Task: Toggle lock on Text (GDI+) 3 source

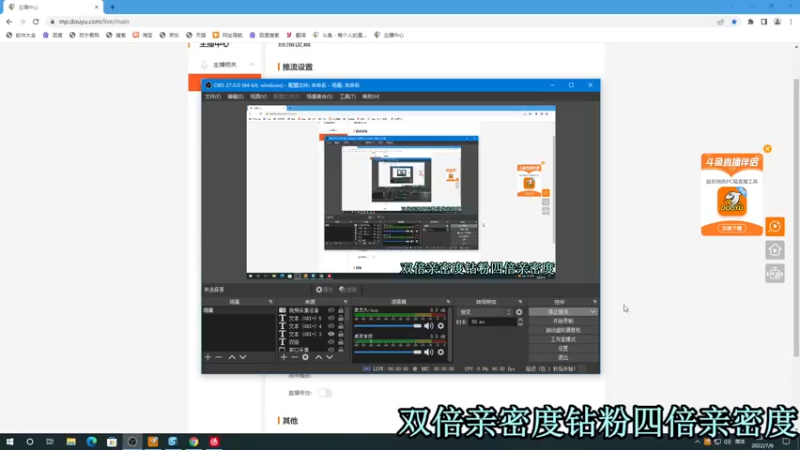Action: (x=341, y=334)
